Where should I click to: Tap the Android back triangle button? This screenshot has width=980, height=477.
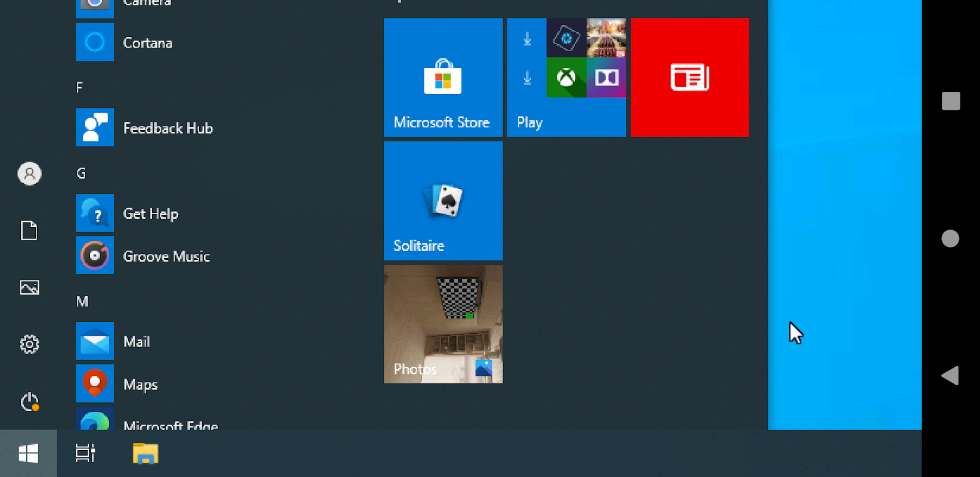point(950,376)
